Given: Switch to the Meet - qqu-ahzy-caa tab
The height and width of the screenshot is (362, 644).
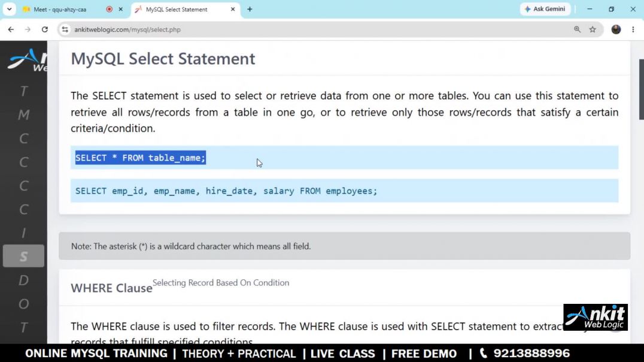Looking at the screenshot, I should point(60,9).
